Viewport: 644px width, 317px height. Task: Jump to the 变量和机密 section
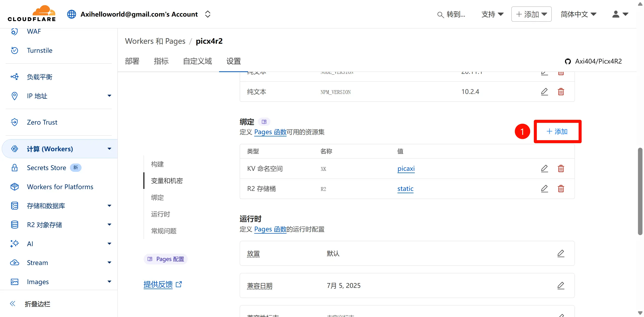click(167, 181)
